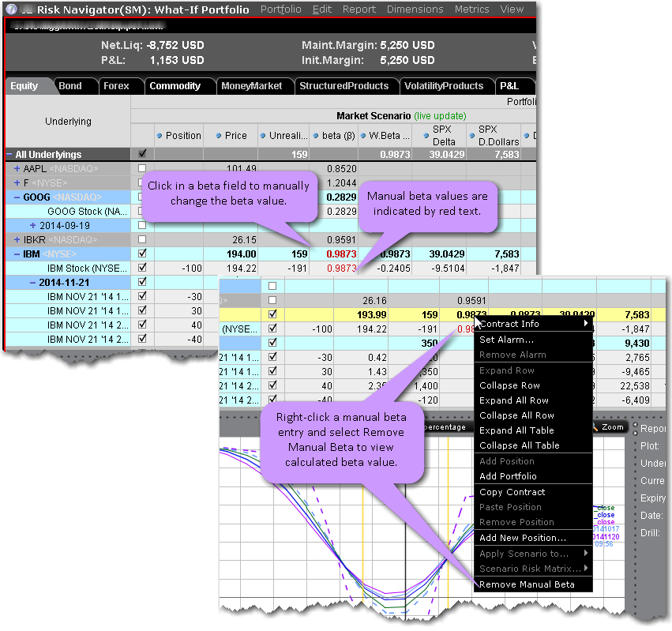The height and width of the screenshot is (631, 672).
Task: Uncheck the IBM NYSE row checkbox
Action: click(x=142, y=254)
